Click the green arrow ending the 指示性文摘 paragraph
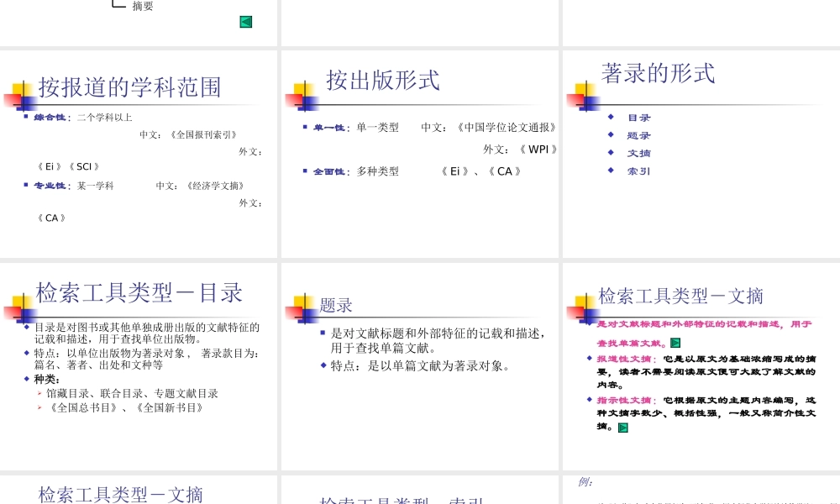Viewport: 840px width, 504px height. (622, 427)
